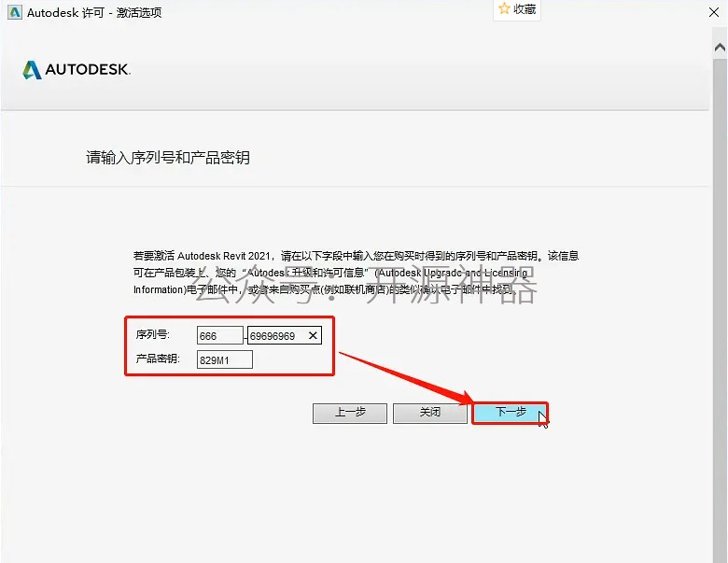The height and width of the screenshot is (563, 728).
Task: Click the 产品密钥 label text
Action: coord(158,359)
